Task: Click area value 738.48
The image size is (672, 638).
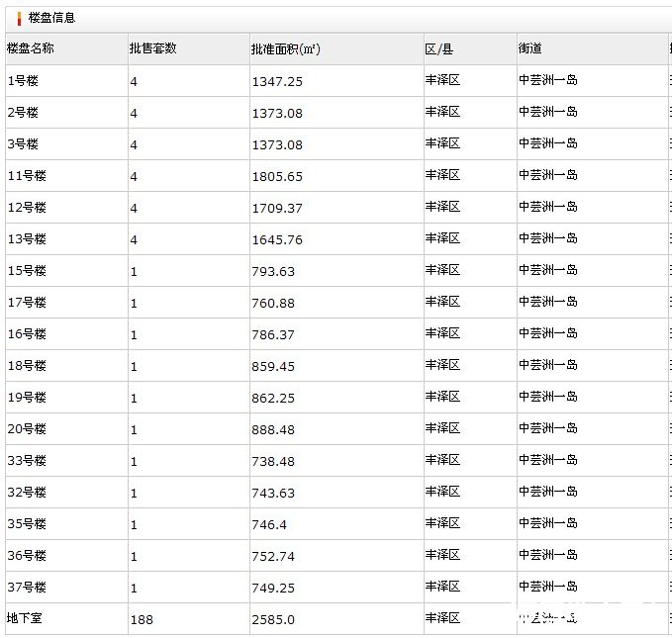Action: [273, 462]
